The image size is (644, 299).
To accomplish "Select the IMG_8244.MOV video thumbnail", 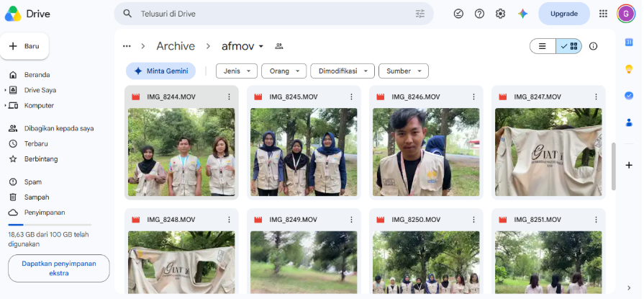I will [181, 152].
